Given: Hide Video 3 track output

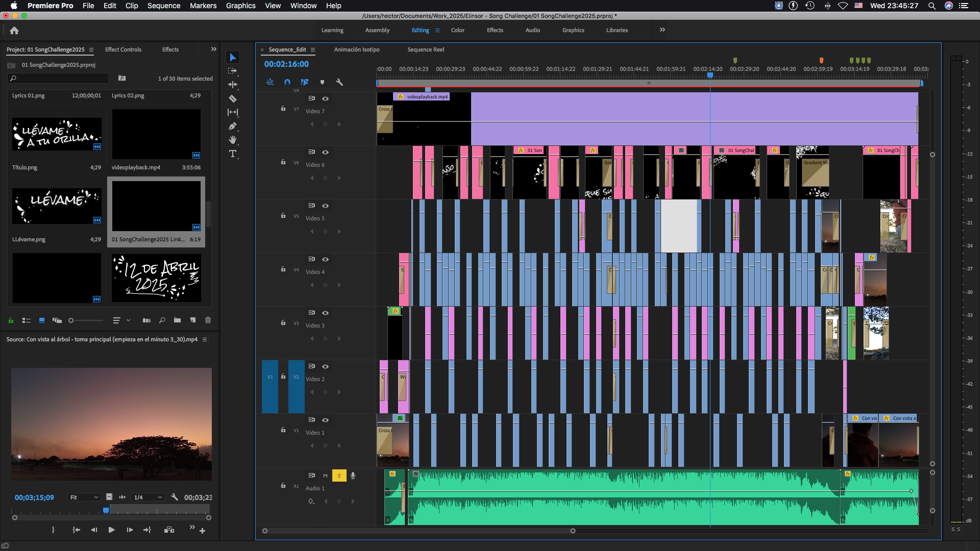Looking at the screenshot, I should point(325,313).
